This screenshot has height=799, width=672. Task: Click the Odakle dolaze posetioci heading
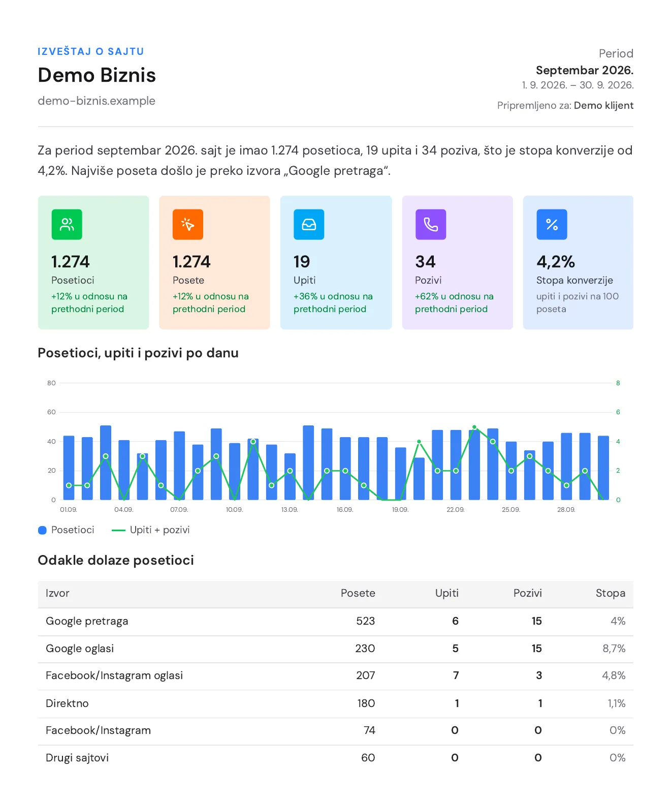(x=116, y=560)
